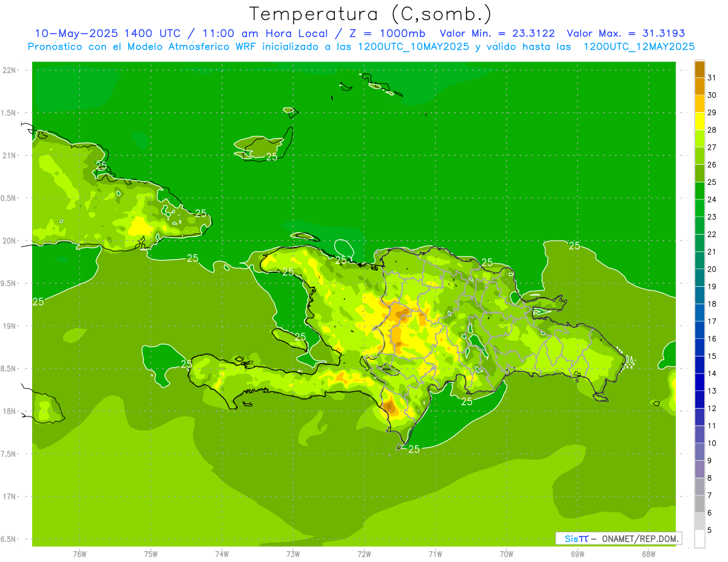The image size is (728, 562).
Task: Click legend value 15 on the color scale
Action: pos(712,356)
